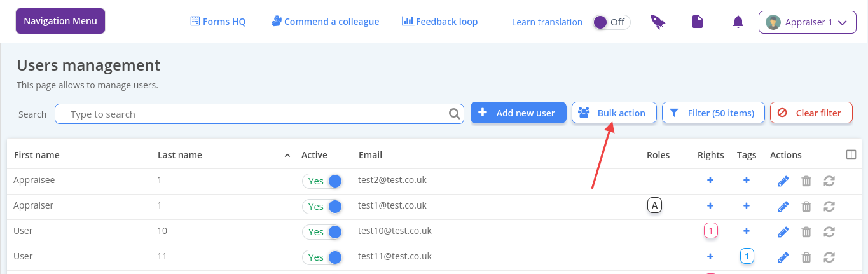Edit Appraisee 1 with pencil icon
The width and height of the screenshot is (868, 274).
click(x=783, y=181)
